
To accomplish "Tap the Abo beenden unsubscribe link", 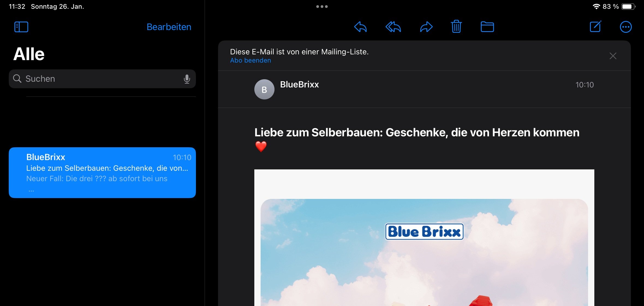I will (x=251, y=60).
